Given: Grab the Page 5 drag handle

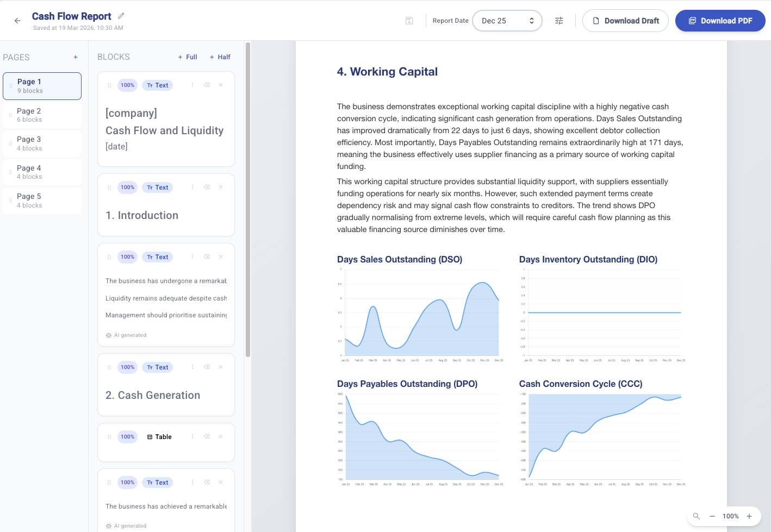Looking at the screenshot, I should coord(10,201).
